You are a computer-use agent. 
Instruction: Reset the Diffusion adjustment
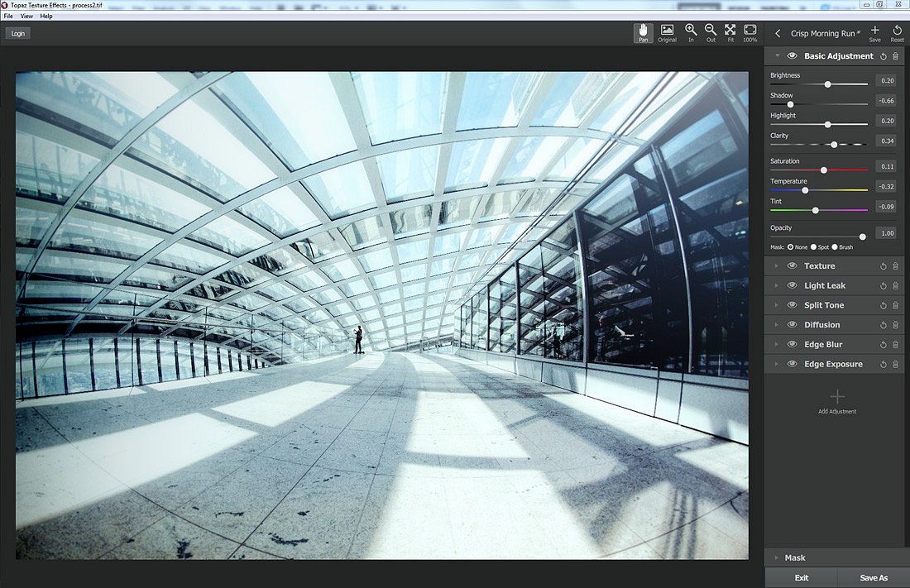tap(884, 325)
